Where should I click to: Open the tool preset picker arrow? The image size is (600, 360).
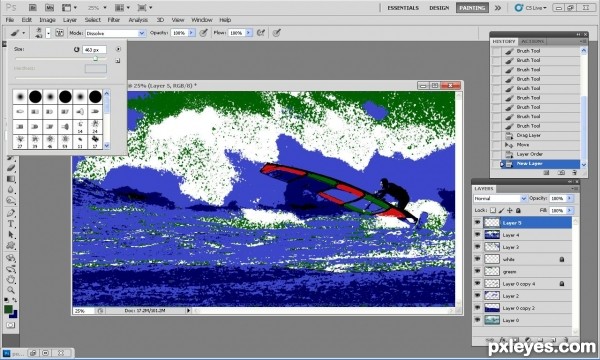24,33
